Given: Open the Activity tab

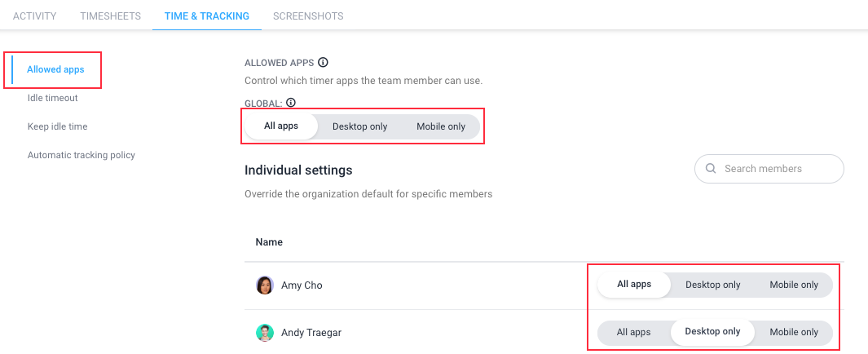Looking at the screenshot, I should 35,16.
